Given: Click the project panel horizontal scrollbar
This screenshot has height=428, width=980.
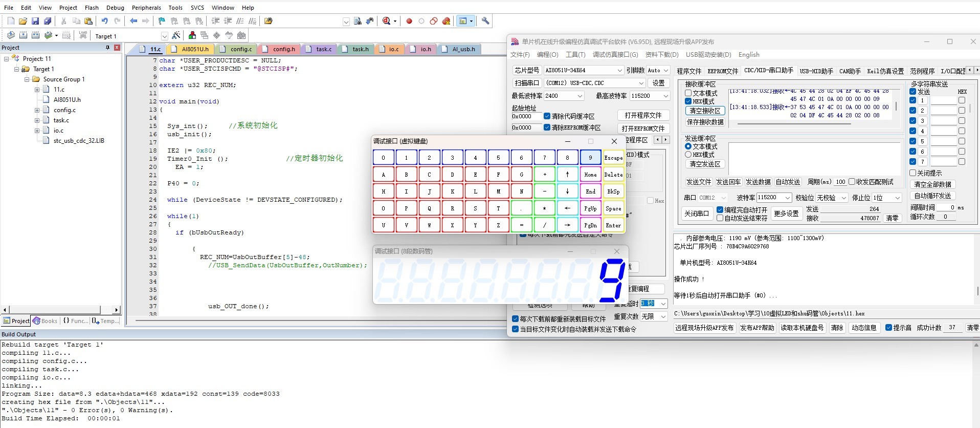Looking at the screenshot, I should pyautogui.click(x=60, y=310).
